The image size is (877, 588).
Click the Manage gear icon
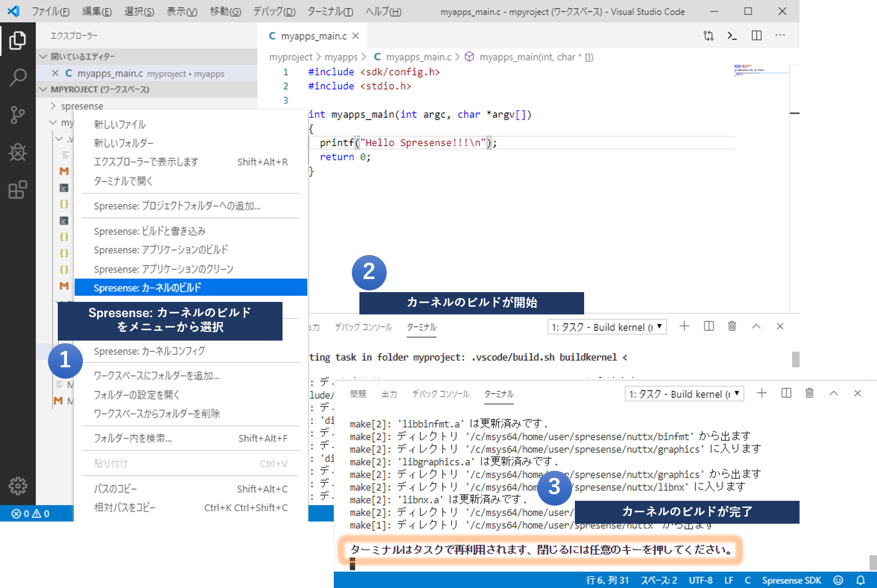[17, 486]
